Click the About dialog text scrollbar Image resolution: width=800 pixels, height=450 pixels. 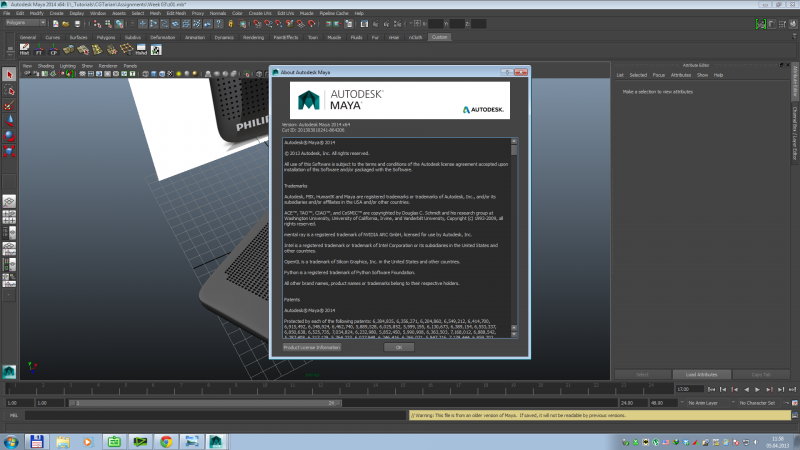coord(513,230)
